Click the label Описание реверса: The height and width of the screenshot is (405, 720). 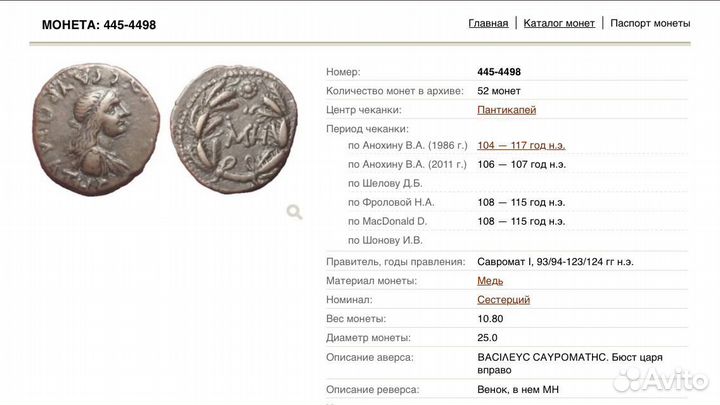click(x=372, y=389)
